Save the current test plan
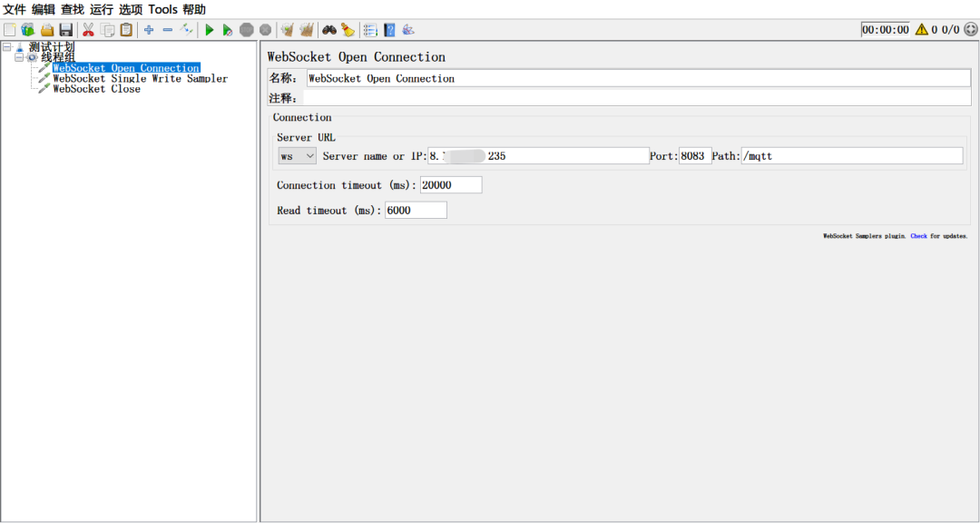The width and height of the screenshot is (980, 523). click(65, 29)
